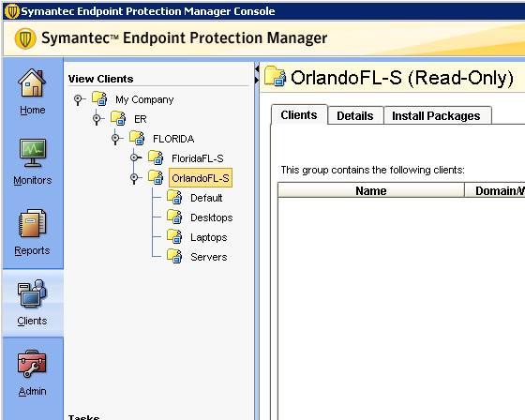
Task: Collapse the My Company tree node
Action: (x=78, y=99)
